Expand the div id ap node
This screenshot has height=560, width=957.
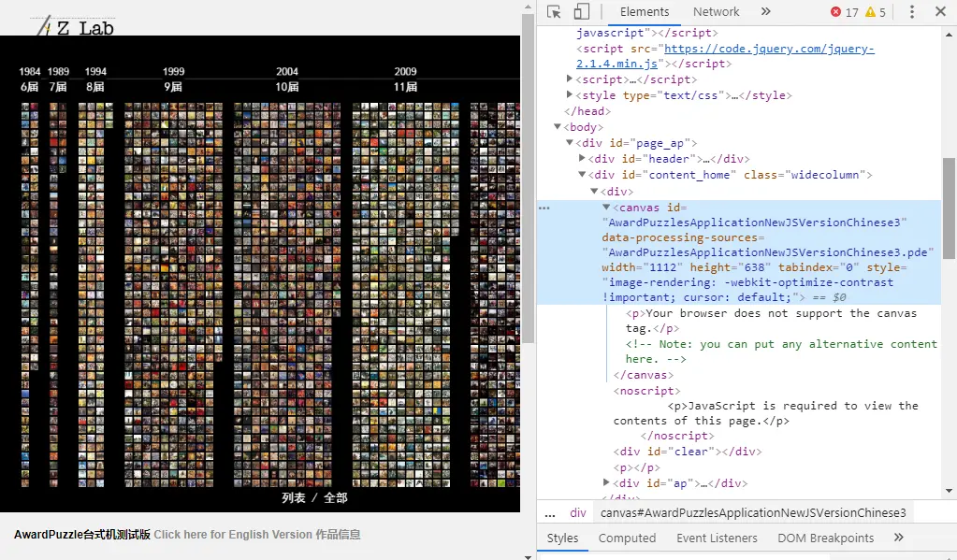click(x=606, y=482)
